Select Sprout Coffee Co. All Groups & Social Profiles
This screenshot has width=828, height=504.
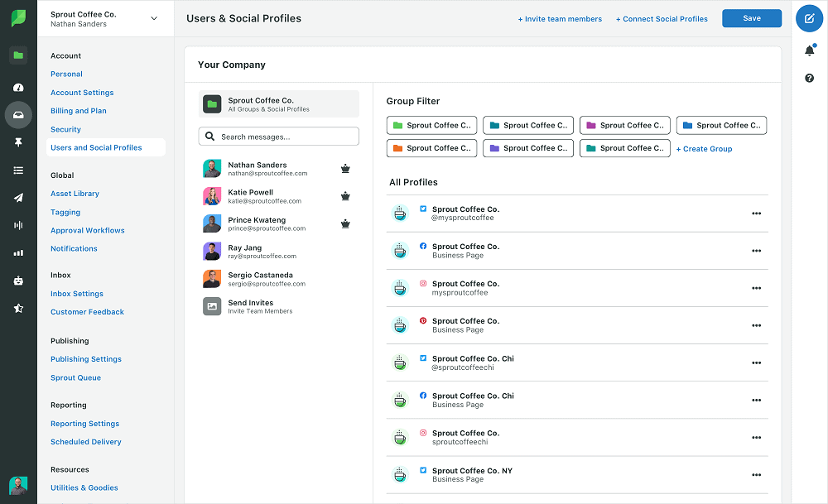tap(279, 104)
